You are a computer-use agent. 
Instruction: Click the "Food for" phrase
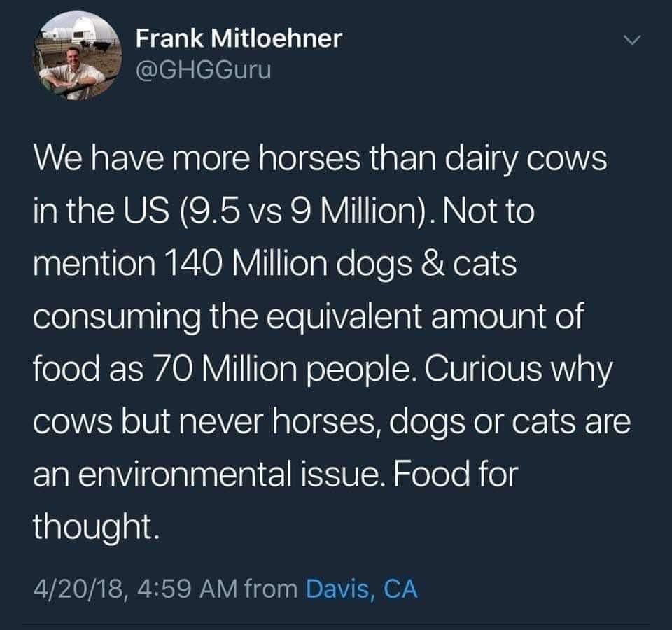(454, 474)
